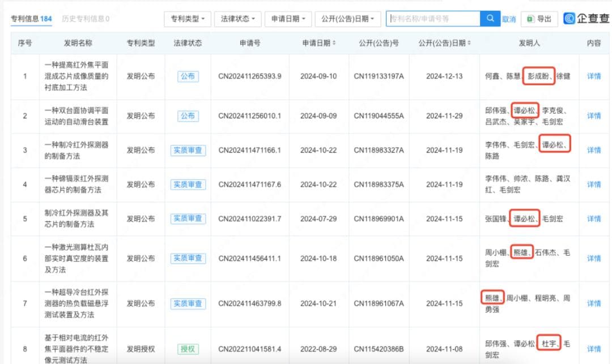Expand the 公开(公告)日期 filter dropdown
This screenshot has width=612, height=364.
click(348, 19)
